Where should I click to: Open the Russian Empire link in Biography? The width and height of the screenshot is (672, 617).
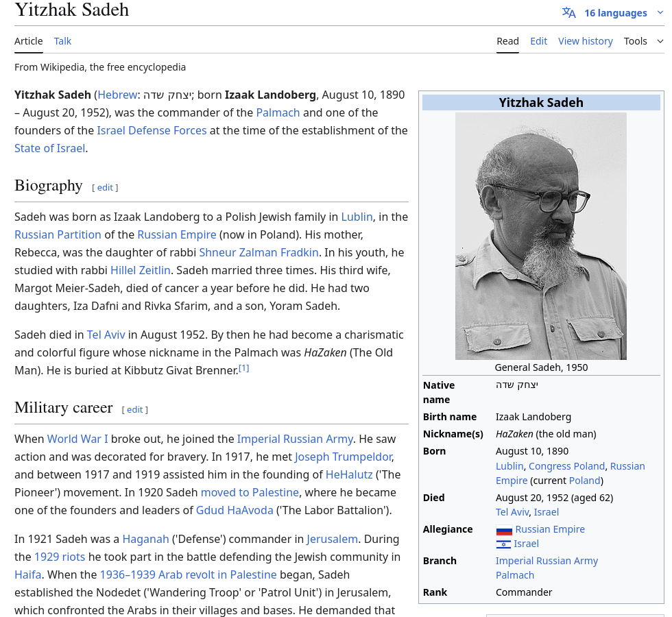click(x=177, y=234)
